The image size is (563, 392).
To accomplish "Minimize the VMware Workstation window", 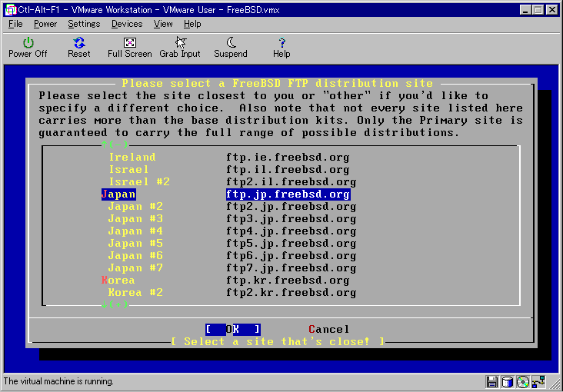I will 526,10.
